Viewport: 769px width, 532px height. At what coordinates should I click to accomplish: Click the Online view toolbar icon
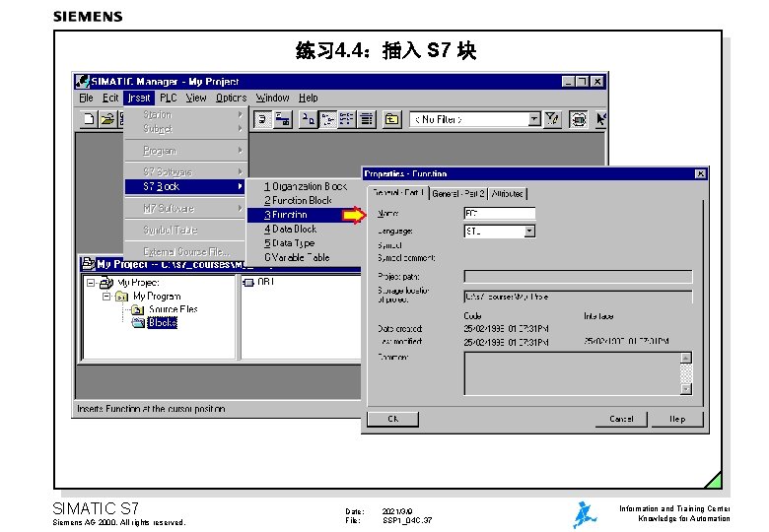click(x=262, y=119)
